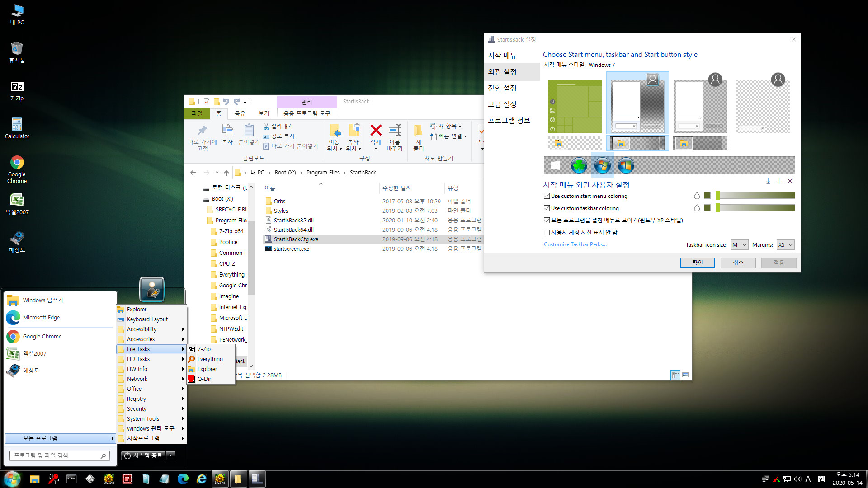Click the Rename icon in Explorer ribbon
This screenshot has width=868, height=488.
[x=395, y=130]
